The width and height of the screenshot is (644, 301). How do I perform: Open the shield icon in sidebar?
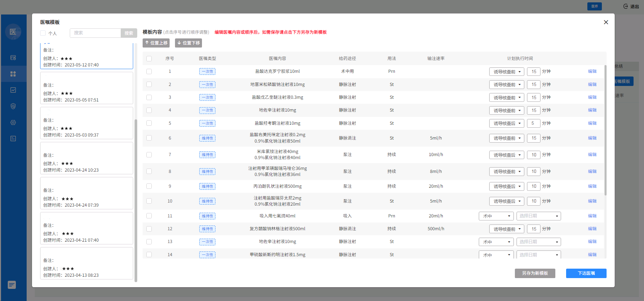click(13, 106)
